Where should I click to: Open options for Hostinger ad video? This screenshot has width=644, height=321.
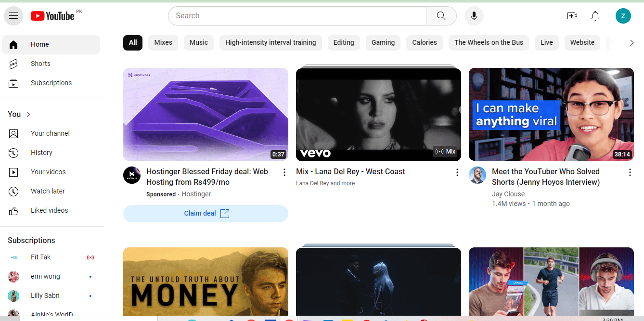(x=284, y=172)
